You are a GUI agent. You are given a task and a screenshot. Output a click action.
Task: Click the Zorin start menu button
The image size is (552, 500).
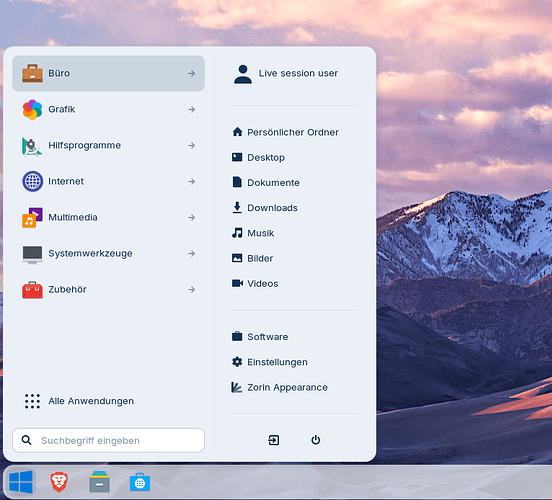(x=21, y=482)
